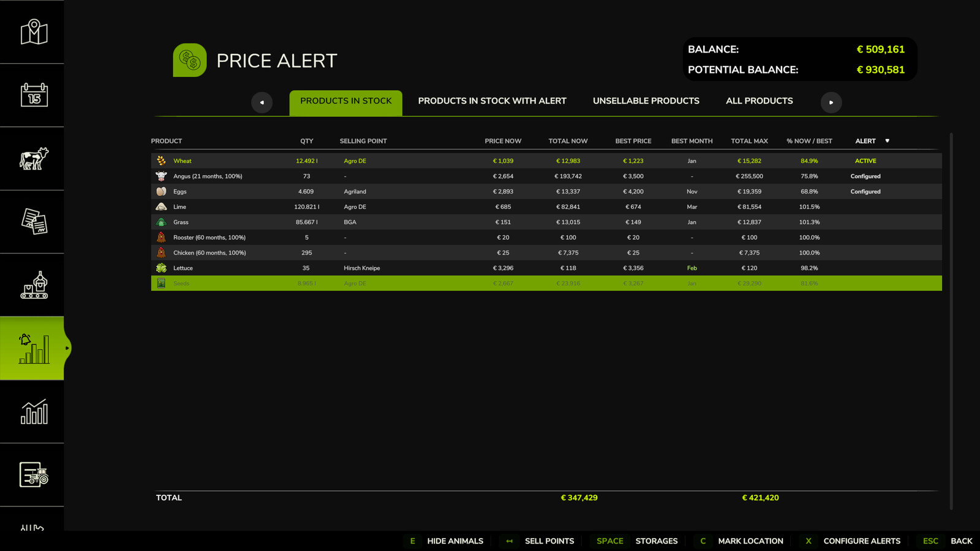Select the Lime row name
This screenshot has height=551, width=980.
point(179,207)
